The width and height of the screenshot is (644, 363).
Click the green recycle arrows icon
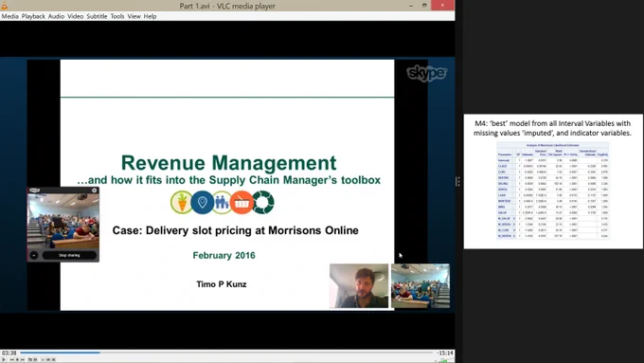[x=263, y=202]
